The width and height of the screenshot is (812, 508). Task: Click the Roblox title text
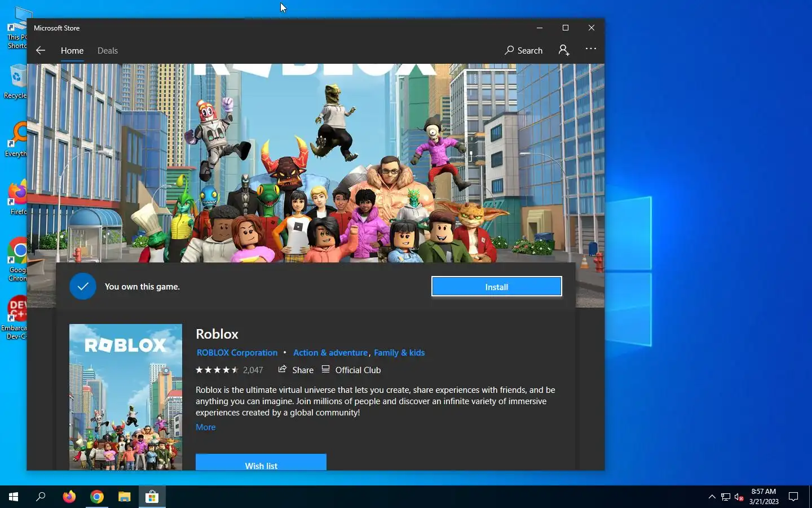[x=217, y=334]
